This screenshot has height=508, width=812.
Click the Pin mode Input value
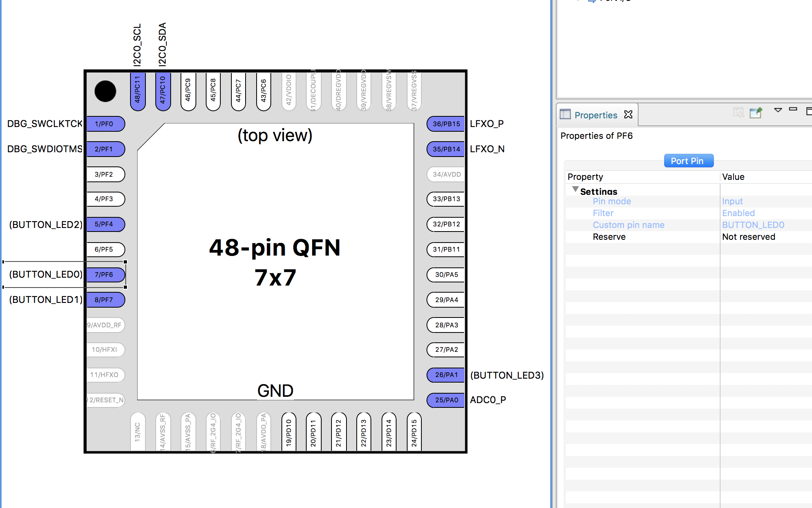732,202
